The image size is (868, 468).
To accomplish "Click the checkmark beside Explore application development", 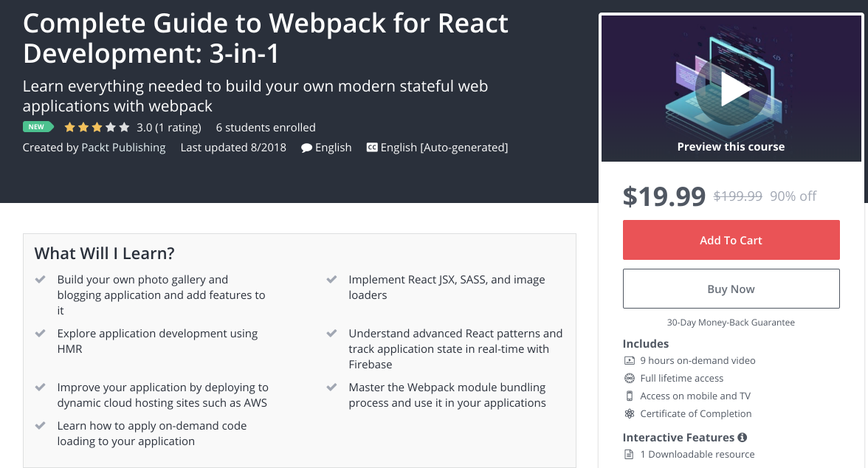I will click(x=41, y=333).
